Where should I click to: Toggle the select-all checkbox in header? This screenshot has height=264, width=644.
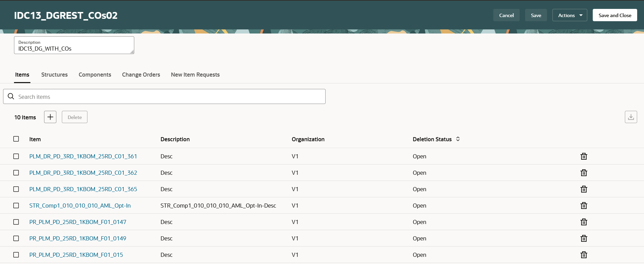16,139
